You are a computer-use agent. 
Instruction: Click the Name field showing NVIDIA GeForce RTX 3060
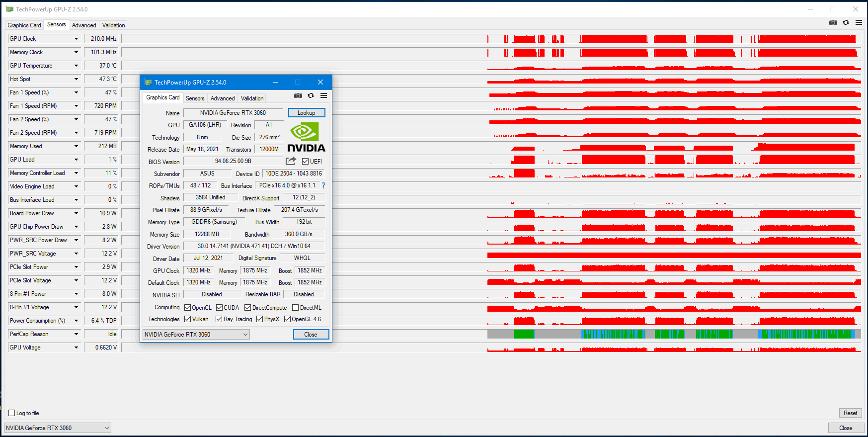pos(233,113)
